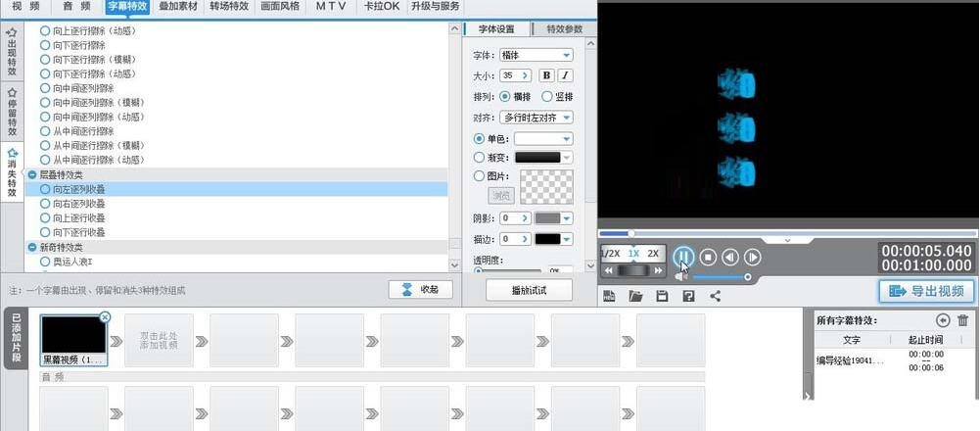This screenshot has width=980, height=431.
Task: Step forward one frame
Action: 753,257
